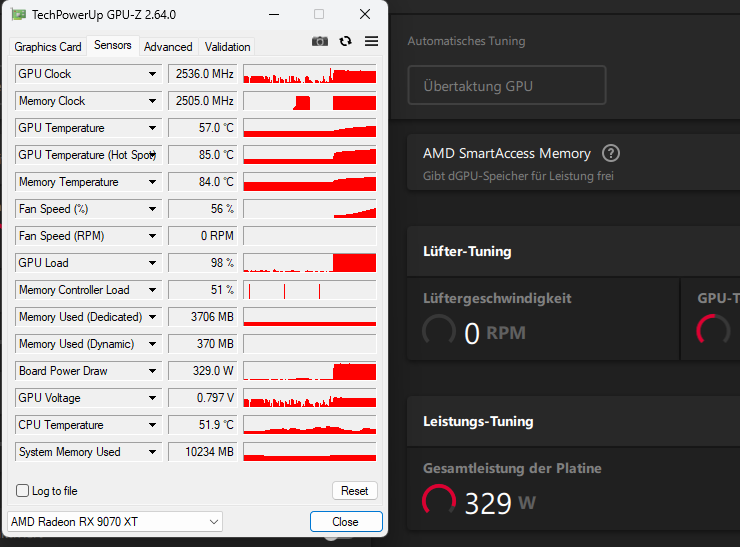Open the CPU Temperature sensor dropdown
Viewport: 740px width, 547px height.
click(152, 425)
